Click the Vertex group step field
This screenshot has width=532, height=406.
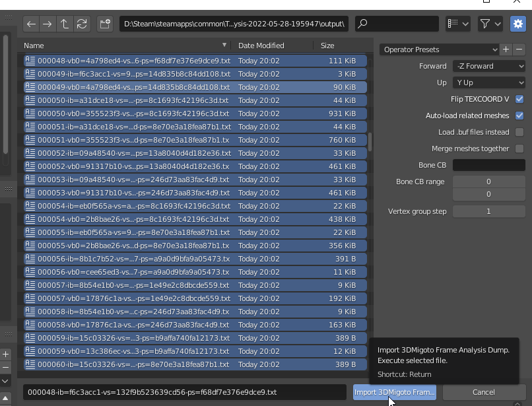pyautogui.click(x=489, y=211)
